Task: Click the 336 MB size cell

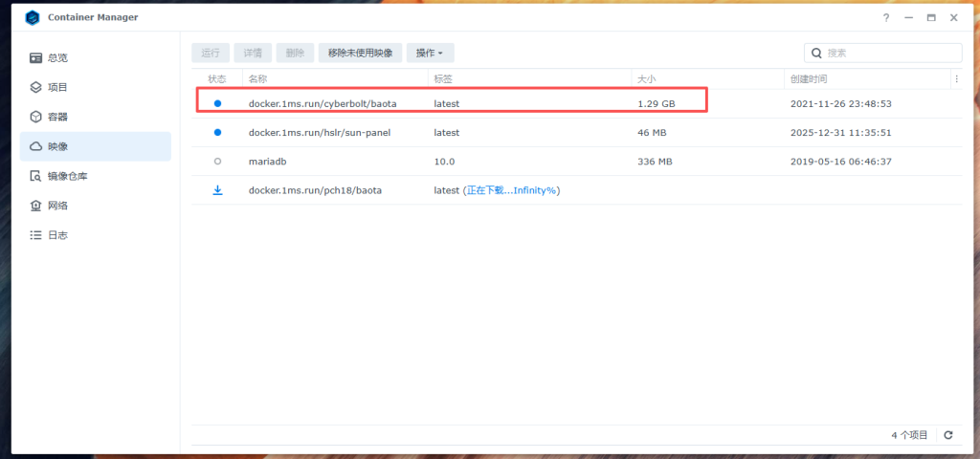Action: (655, 162)
